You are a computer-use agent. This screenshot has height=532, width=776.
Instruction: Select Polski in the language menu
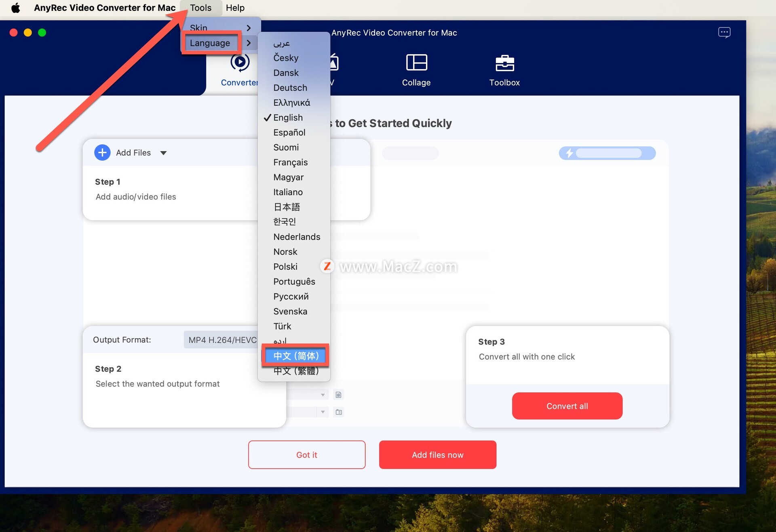(294, 267)
